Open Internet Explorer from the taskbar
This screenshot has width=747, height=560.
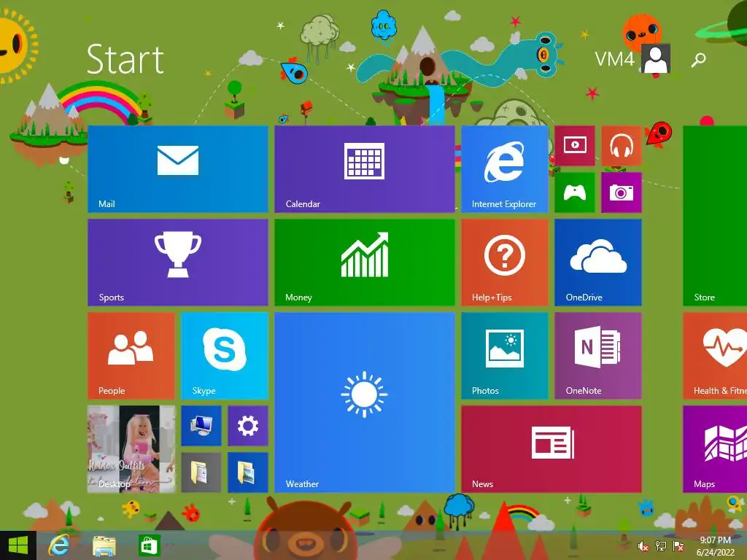[x=59, y=545]
